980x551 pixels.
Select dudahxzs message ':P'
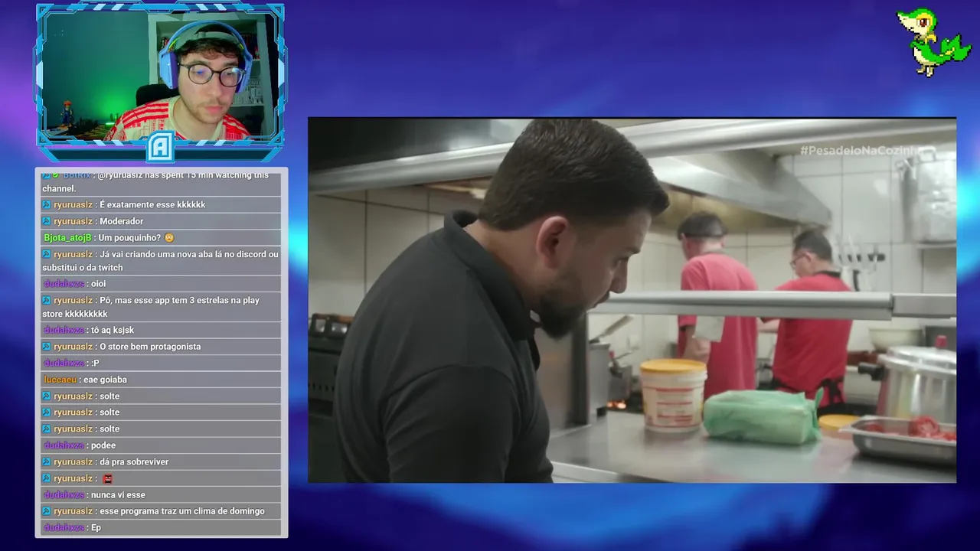click(x=162, y=363)
